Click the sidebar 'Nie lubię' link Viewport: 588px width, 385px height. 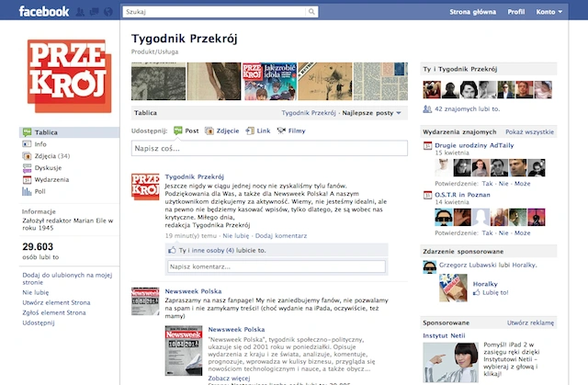[x=36, y=292]
